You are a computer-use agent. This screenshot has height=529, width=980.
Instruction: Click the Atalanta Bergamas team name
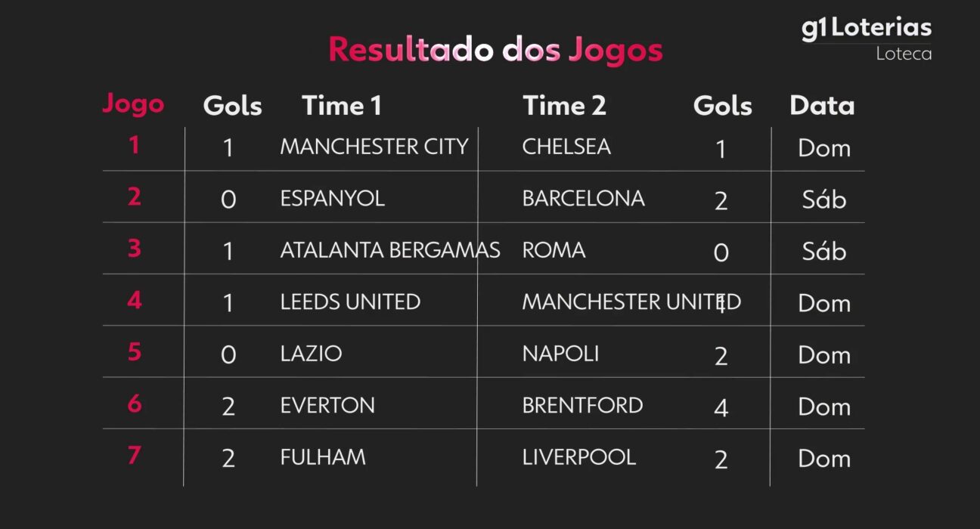pyautogui.click(x=389, y=250)
